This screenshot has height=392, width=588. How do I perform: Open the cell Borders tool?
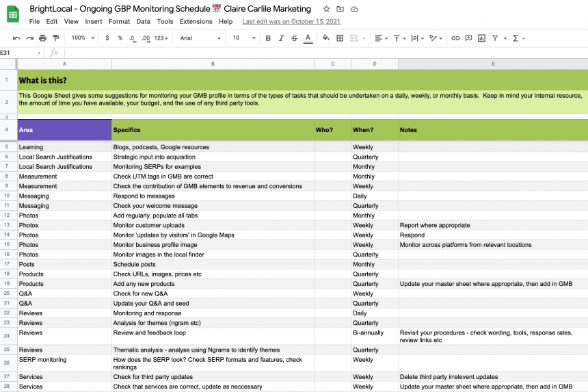click(x=340, y=38)
